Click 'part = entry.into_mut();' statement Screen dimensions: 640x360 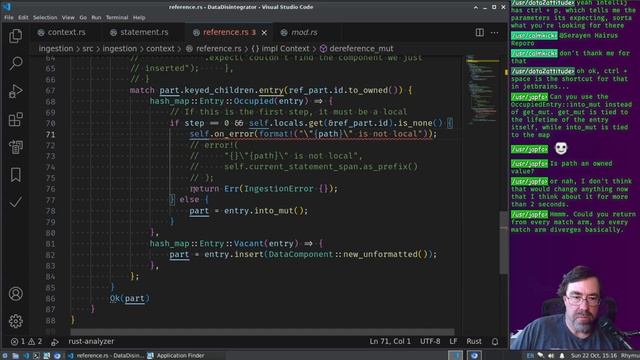(x=249, y=211)
